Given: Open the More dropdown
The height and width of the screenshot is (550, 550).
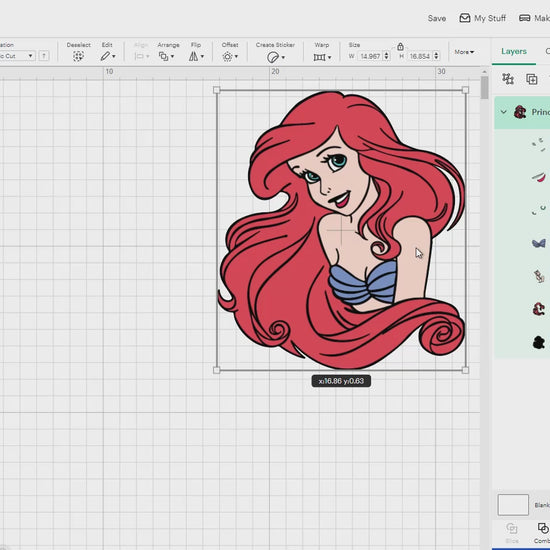Looking at the screenshot, I should click(464, 52).
